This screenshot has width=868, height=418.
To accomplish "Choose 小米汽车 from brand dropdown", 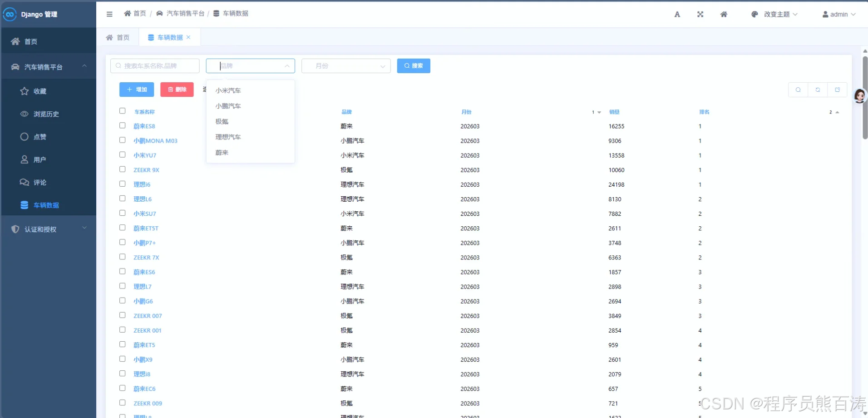I will (251, 90).
